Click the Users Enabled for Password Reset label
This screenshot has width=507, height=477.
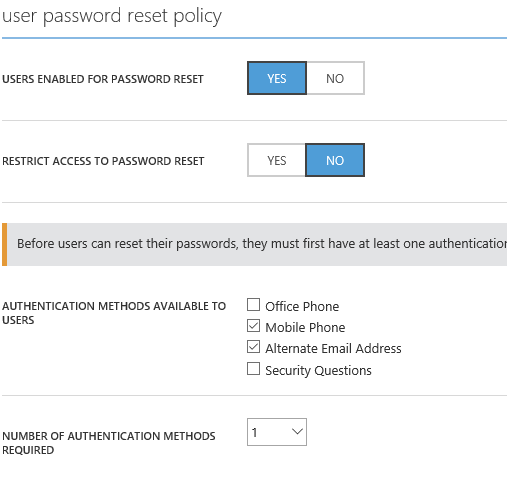[103, 79]
